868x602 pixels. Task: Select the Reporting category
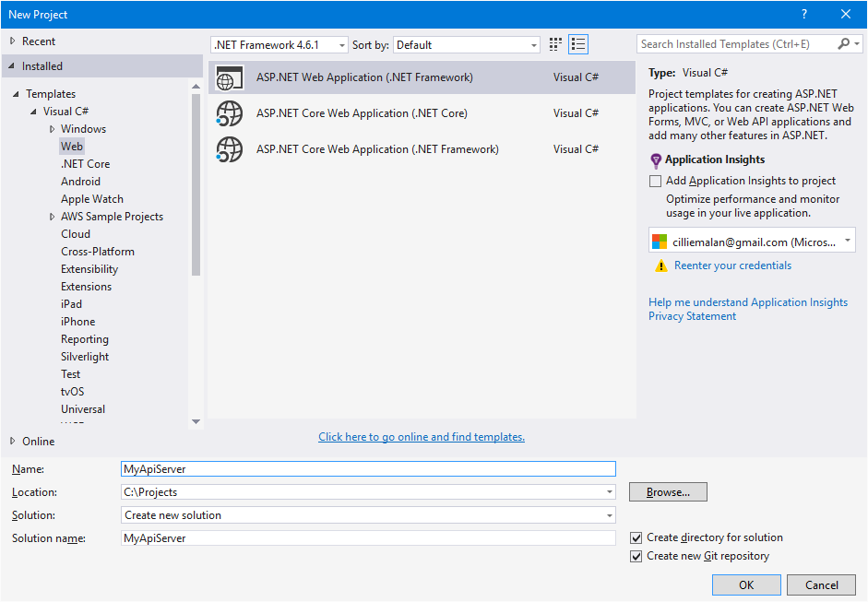pyautogui.click(x=85, y=339)
